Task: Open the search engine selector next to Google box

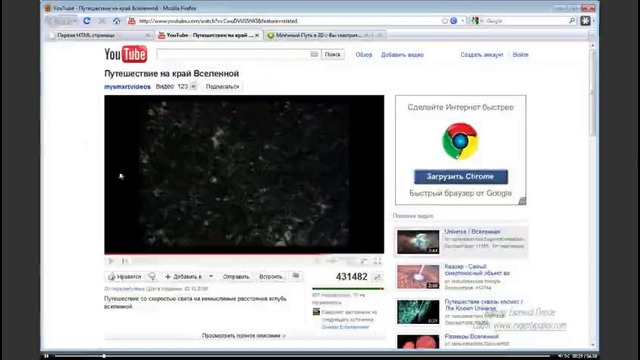Action: click(x=476, y=21)
